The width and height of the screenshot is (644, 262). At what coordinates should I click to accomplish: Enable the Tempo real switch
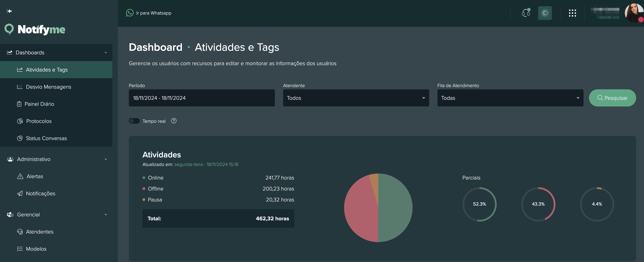(134, 121)
